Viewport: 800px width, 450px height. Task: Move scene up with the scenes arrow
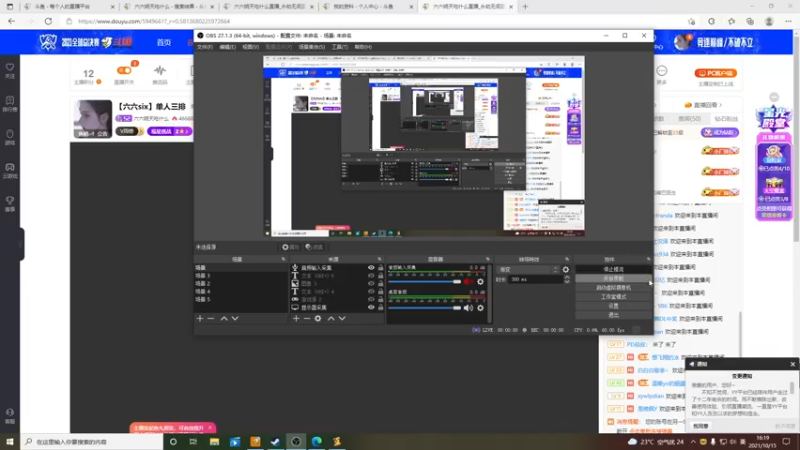[224, 318]
